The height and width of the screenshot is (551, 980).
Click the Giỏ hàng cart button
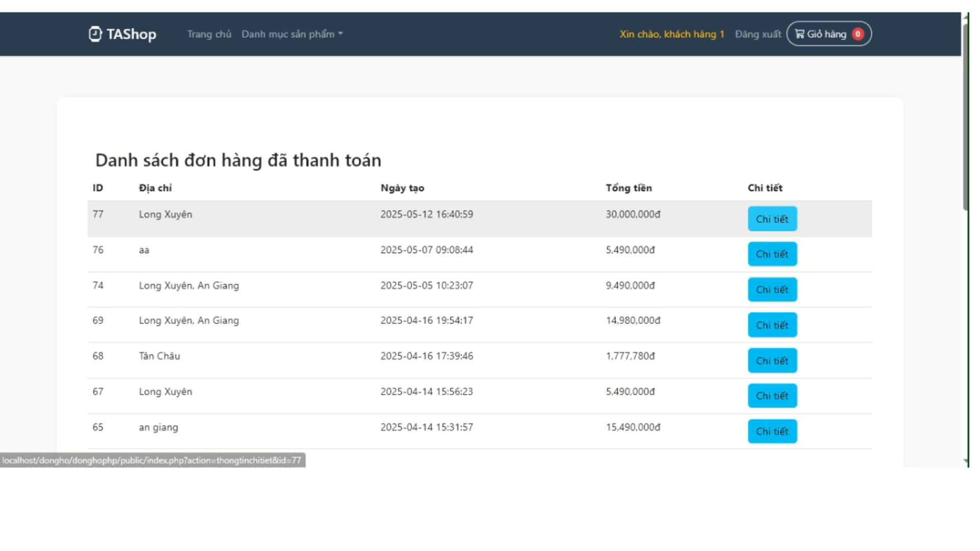click(x=829, y=34)
